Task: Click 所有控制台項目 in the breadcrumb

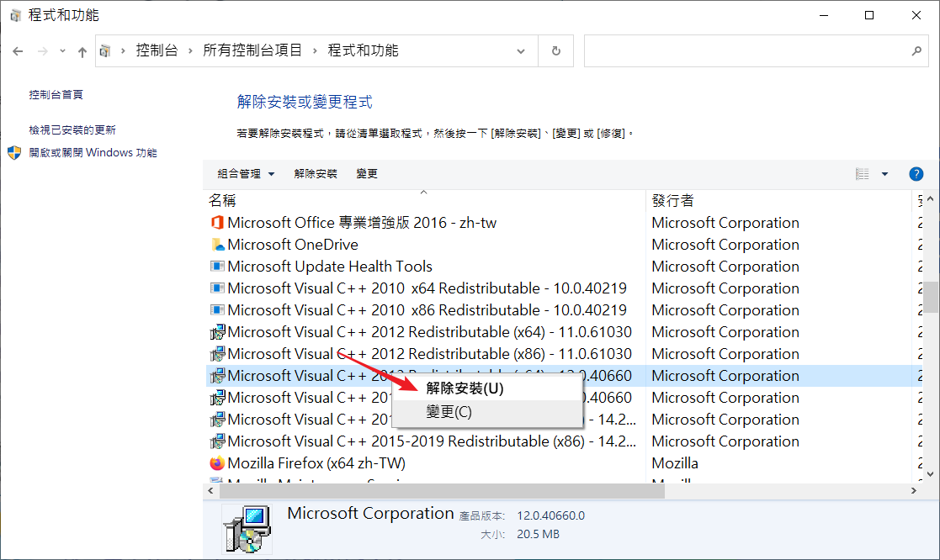Action: coord(252,50)
